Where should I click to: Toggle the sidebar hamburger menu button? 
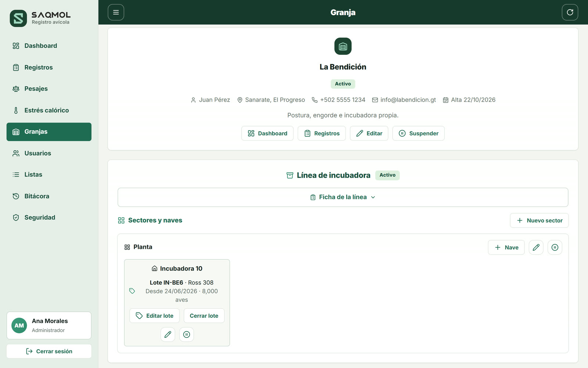click(x=116, y=12)
